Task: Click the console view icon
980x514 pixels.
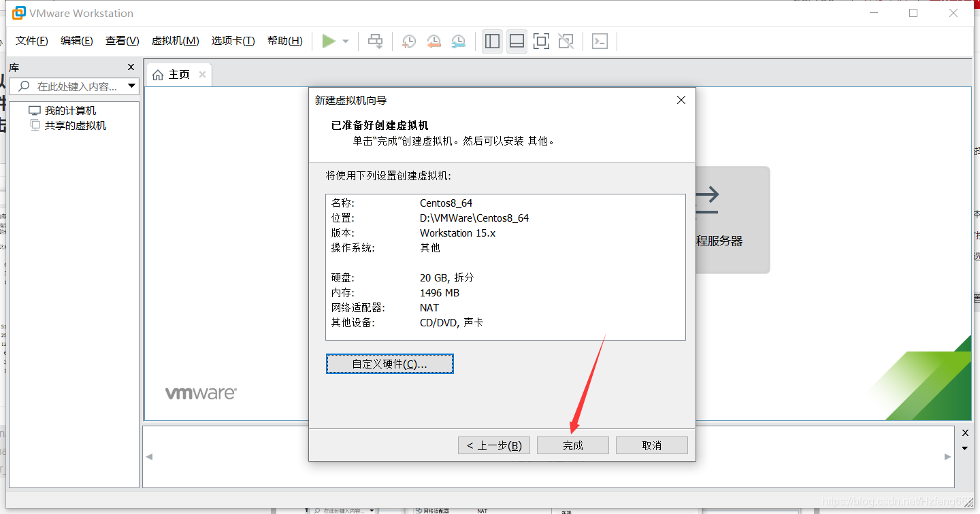Action: [x=600, y=41]
